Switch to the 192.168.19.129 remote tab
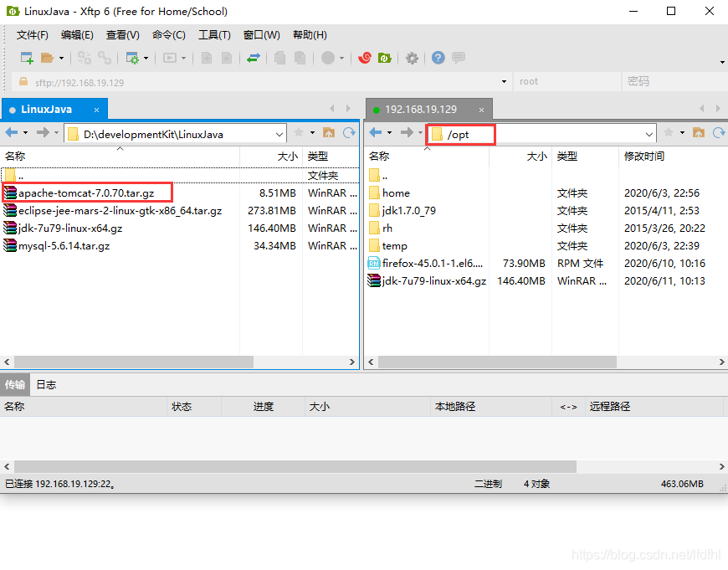The height and width of the screenshot is (570, 728). click(x=421, y=110)
